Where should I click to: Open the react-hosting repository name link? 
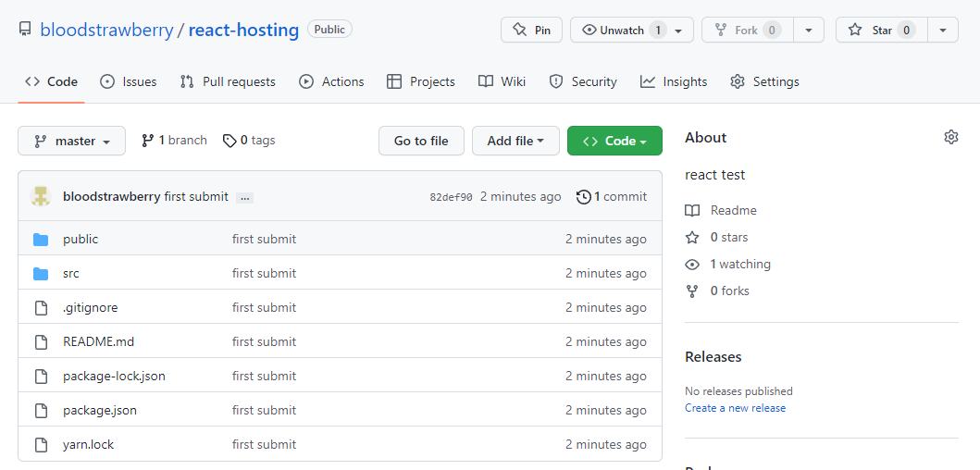point(243,30)
